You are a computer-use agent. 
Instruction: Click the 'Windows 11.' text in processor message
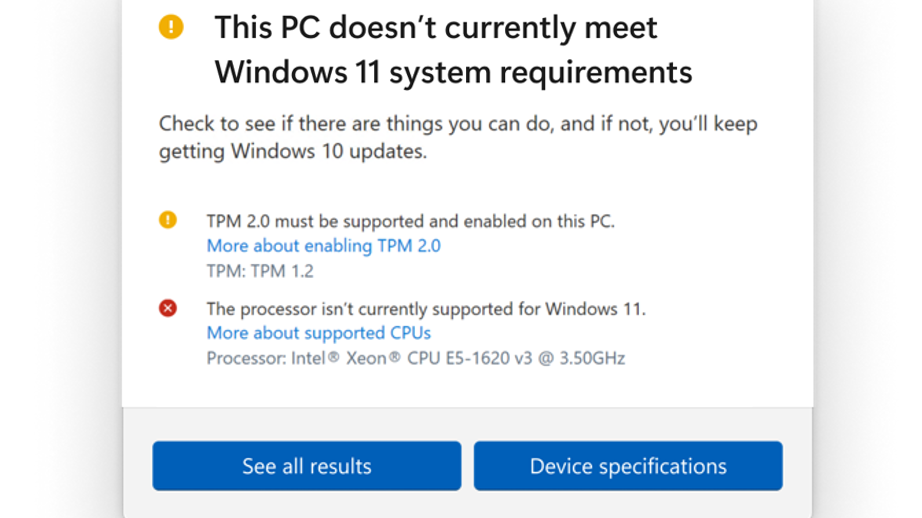(x=595, y=309)
